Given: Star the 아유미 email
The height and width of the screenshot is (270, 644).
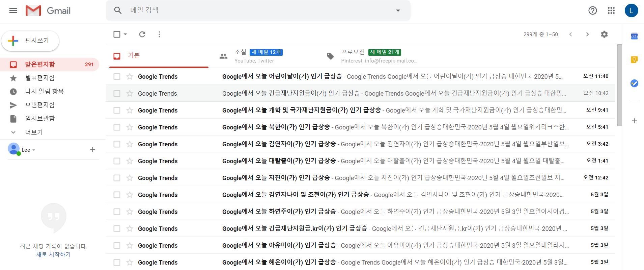Looking at the screenshot, I should (130, 245).
